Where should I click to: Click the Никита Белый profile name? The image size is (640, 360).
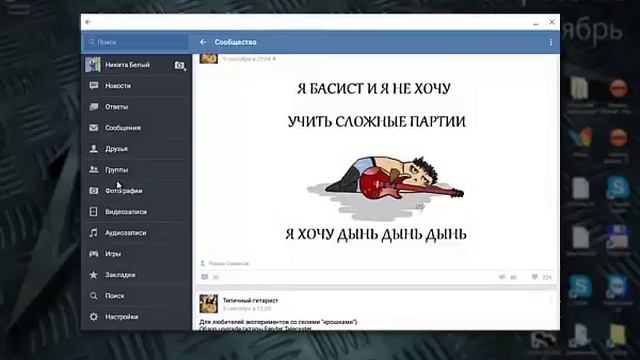[127, 65]
